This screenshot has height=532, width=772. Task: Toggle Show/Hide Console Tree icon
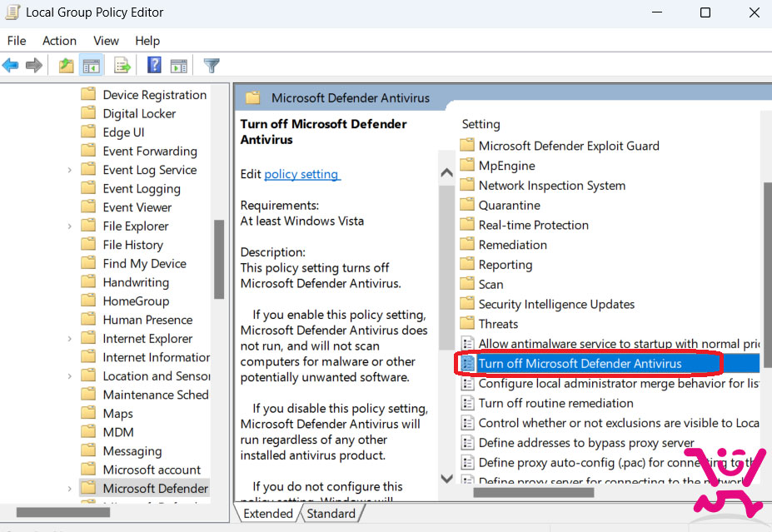[91, 65]
